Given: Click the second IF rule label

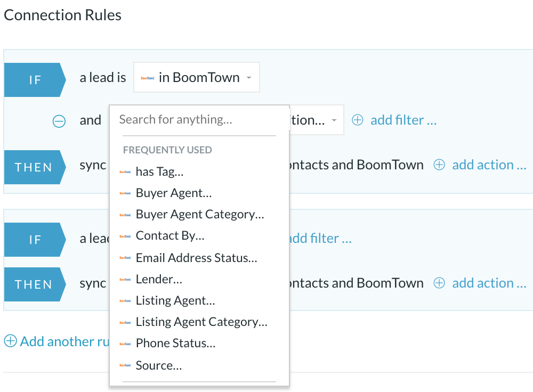Looking at the screenshot, I should (x=35, y=240).
